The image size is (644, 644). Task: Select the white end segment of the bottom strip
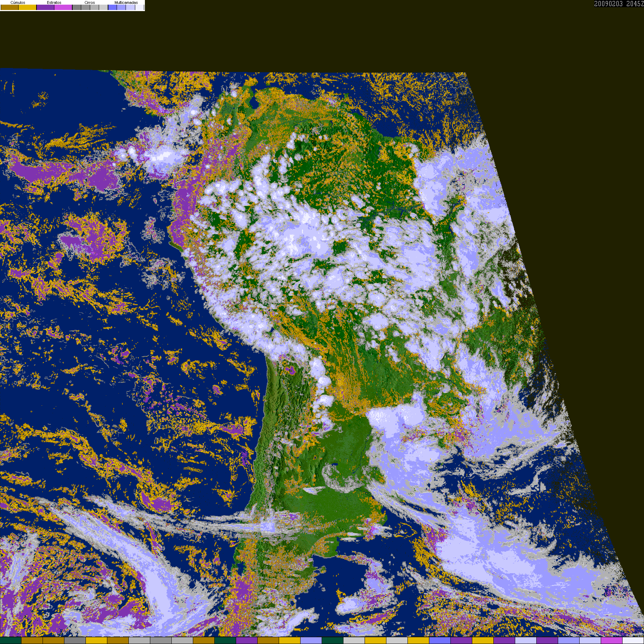coord(633,640)
